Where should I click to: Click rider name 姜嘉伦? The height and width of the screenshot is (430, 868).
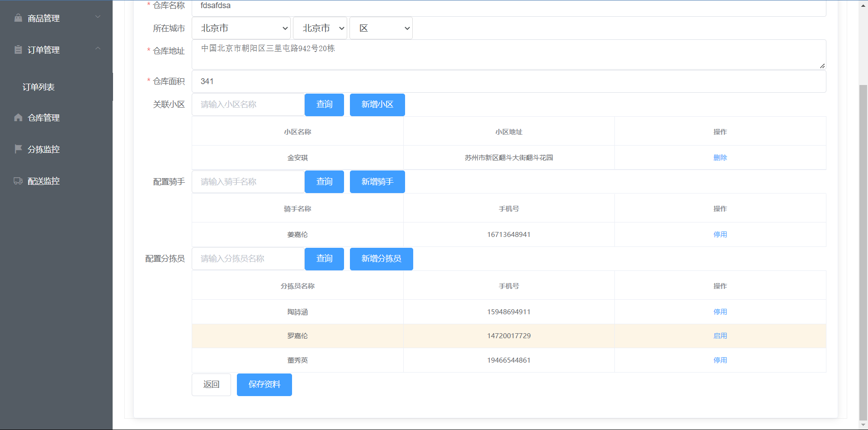297,235
